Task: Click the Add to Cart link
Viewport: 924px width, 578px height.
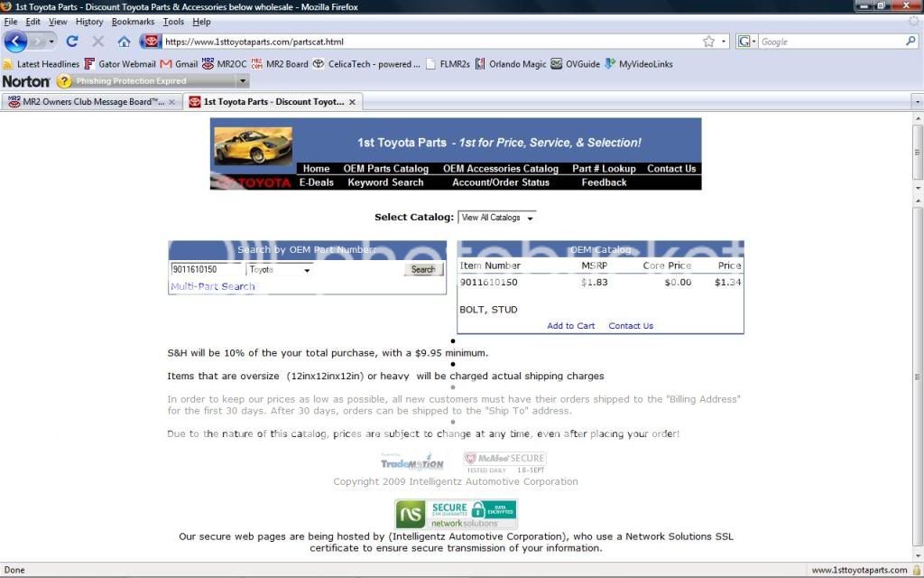Action: pyautogui.click(x=570, y=326)
